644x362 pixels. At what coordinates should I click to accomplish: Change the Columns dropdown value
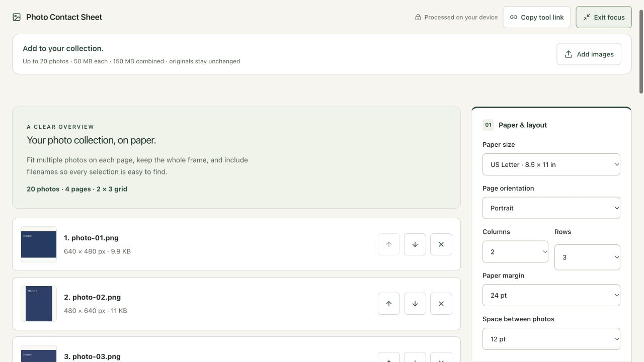[x=515, y=251]
